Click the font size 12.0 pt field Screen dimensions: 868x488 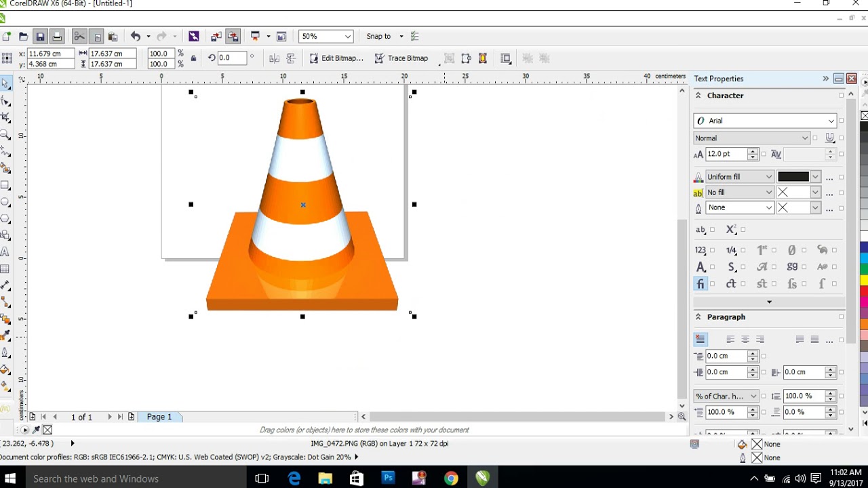point(726,154)
